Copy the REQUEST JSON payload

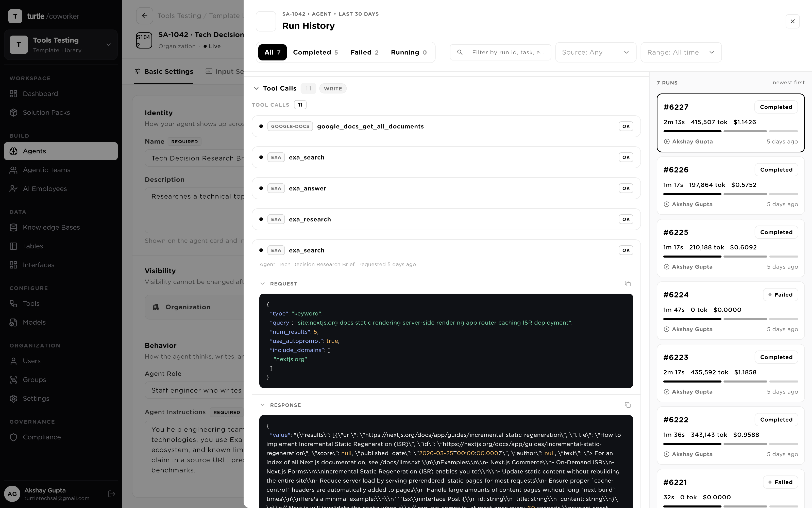tap(628, 283)
